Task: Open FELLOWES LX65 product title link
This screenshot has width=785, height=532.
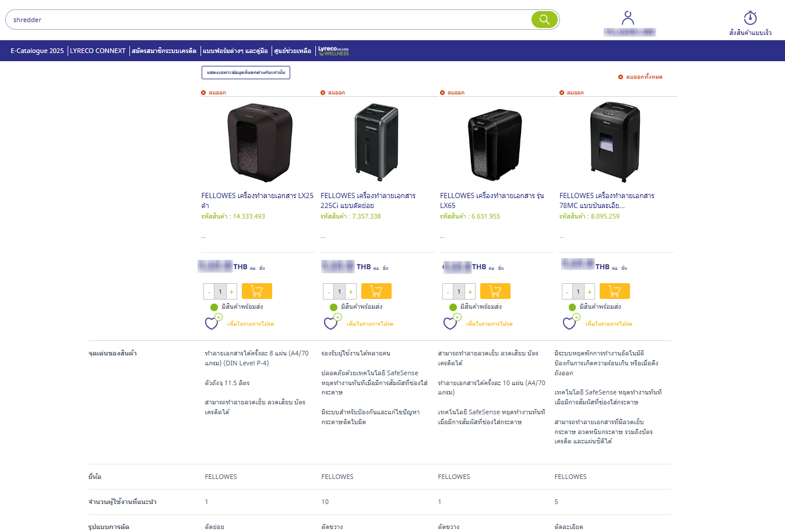Action: (492, 200)
